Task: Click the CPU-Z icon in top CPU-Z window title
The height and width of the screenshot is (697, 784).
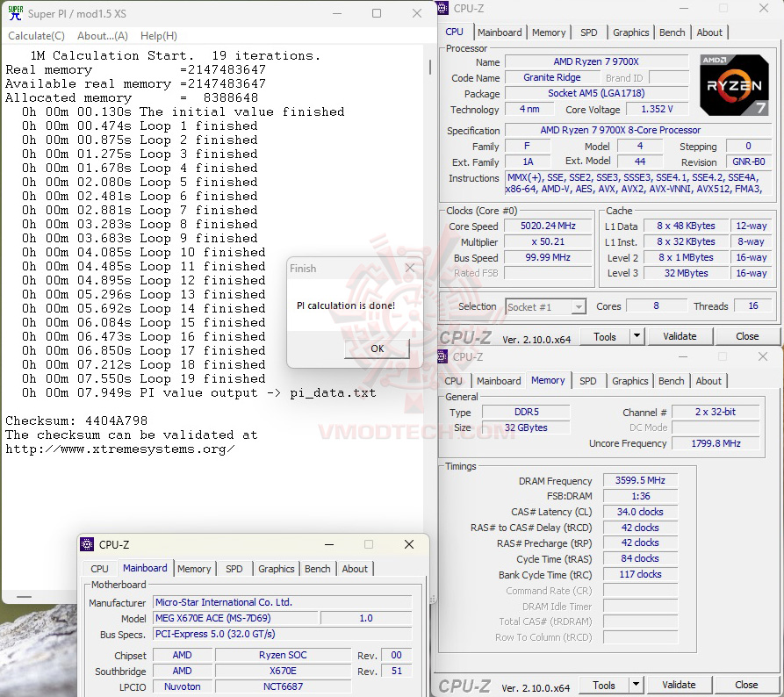Action: (443, 8)
